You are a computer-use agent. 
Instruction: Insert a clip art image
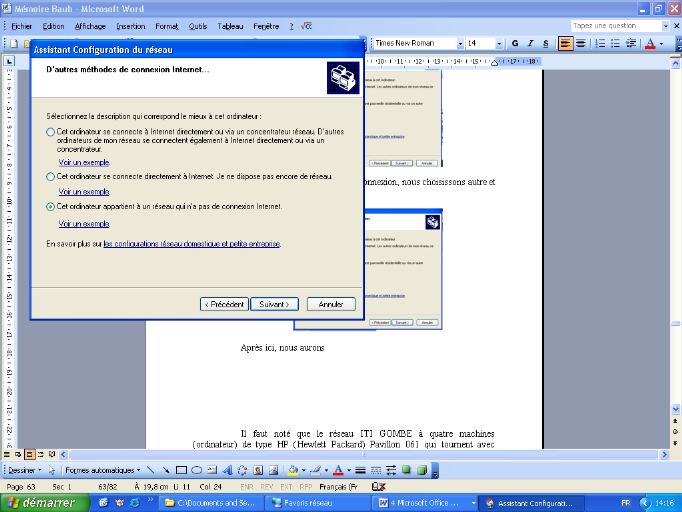click(x=258, y=470)
